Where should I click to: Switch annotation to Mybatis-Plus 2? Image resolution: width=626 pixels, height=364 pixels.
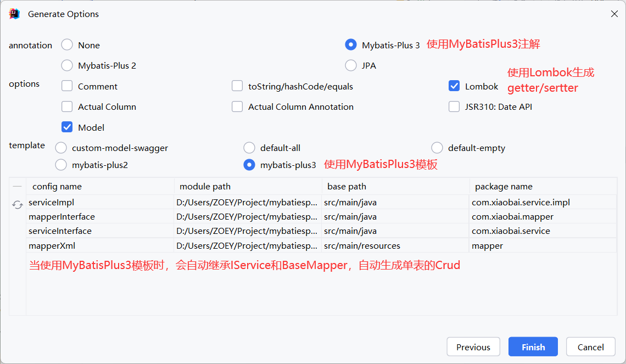tap(66, 65)
